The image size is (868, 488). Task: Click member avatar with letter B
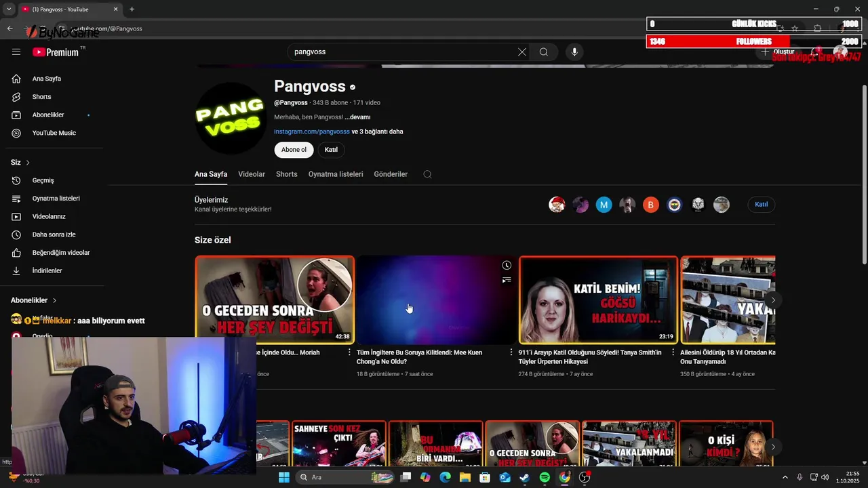point(651,205)
